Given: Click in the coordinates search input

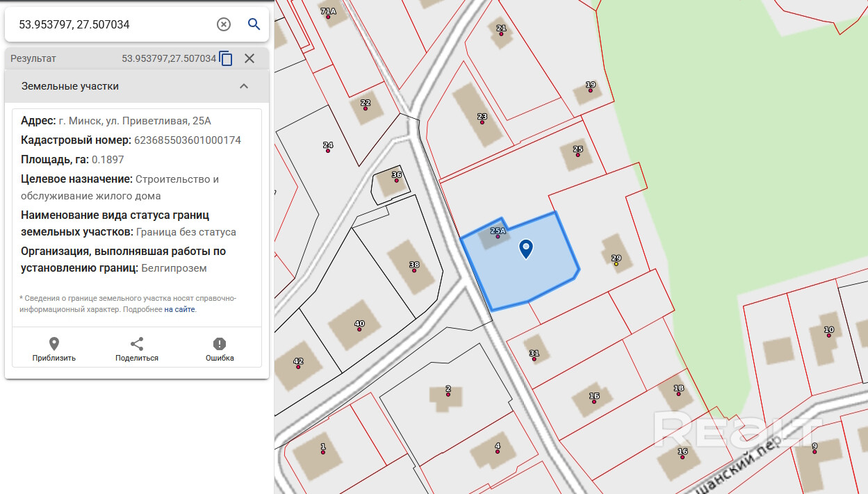Looking at the screenshot, I should tap(111, 24).
